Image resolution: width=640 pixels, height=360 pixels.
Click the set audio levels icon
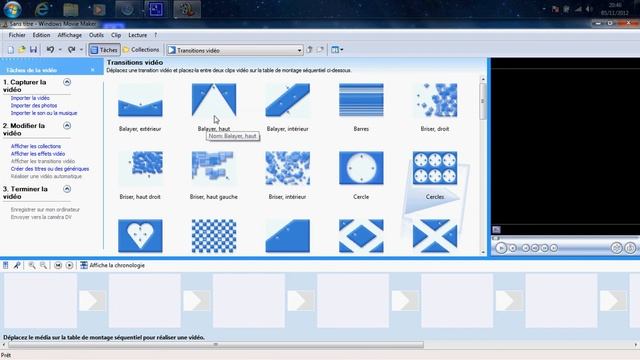(x=6, y=265)
